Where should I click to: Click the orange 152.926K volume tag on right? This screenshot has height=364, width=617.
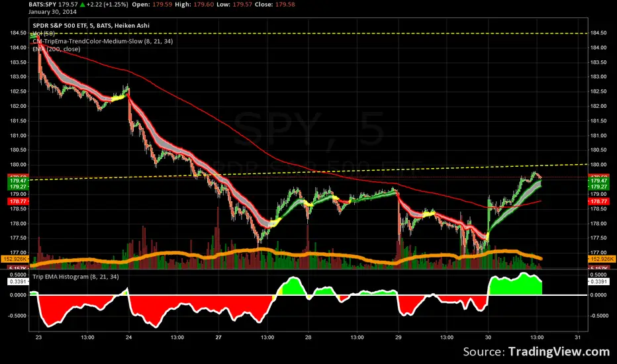[x=602, y=259]
